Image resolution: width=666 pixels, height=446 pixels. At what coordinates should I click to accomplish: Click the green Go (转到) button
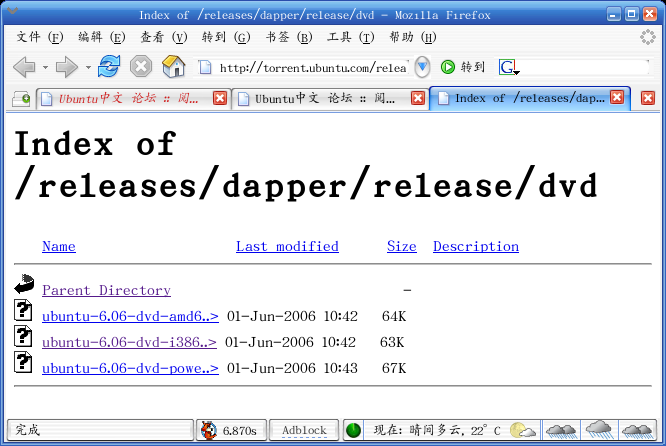463,67
